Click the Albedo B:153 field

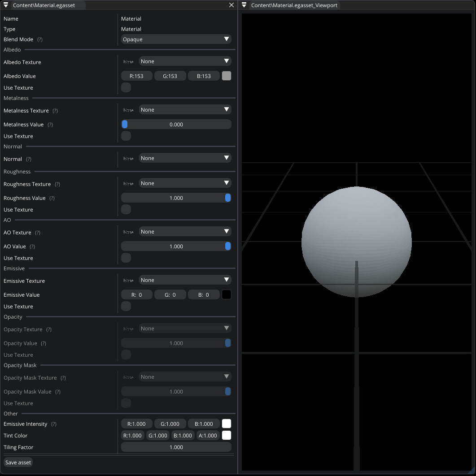point(204,76)
